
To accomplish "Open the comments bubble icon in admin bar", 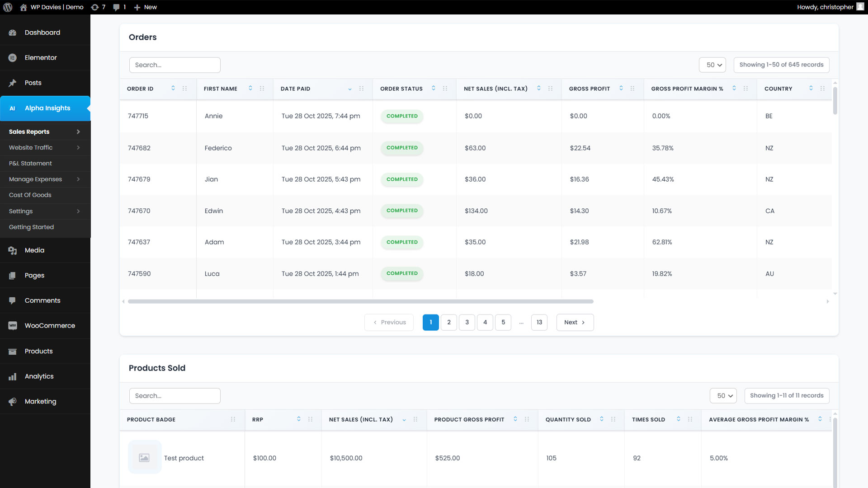I will pos(117,7).
